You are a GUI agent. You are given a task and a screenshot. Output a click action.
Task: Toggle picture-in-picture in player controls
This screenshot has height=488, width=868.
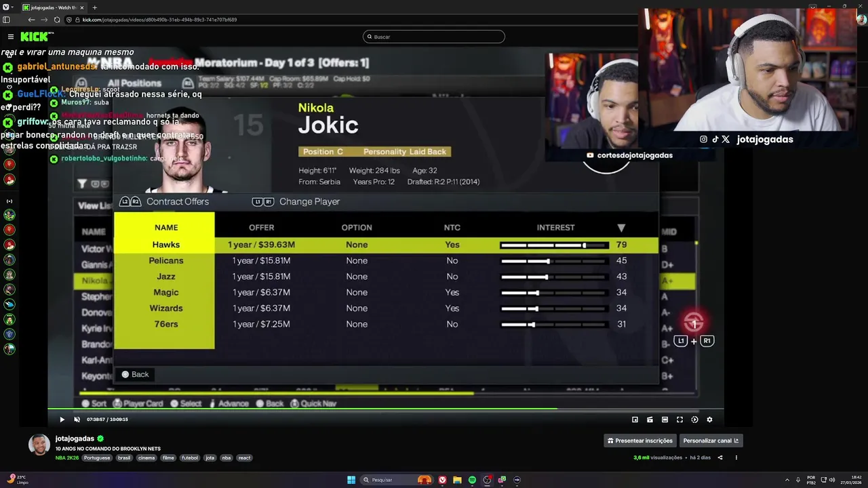(x=635, y=420)
